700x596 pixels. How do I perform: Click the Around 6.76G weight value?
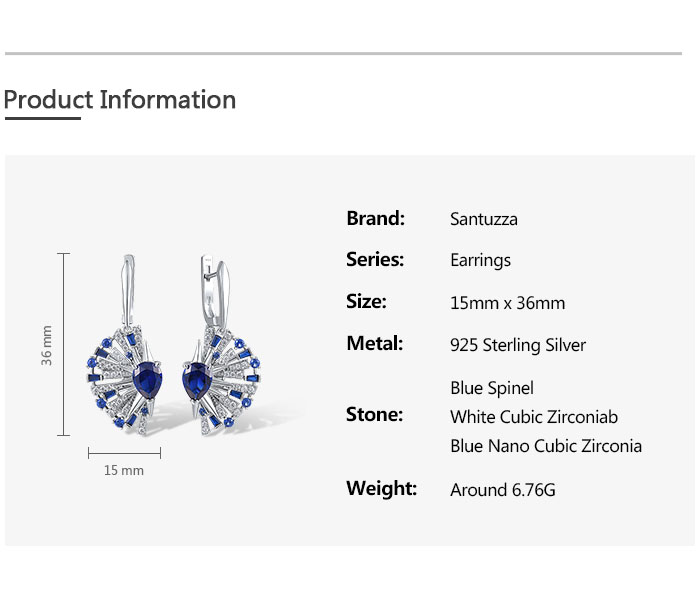[502, 490]
